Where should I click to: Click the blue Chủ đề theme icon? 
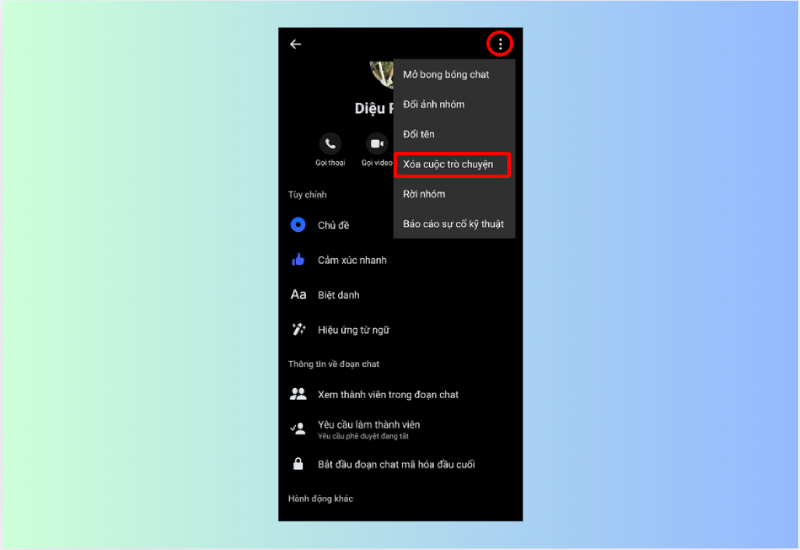298,225
